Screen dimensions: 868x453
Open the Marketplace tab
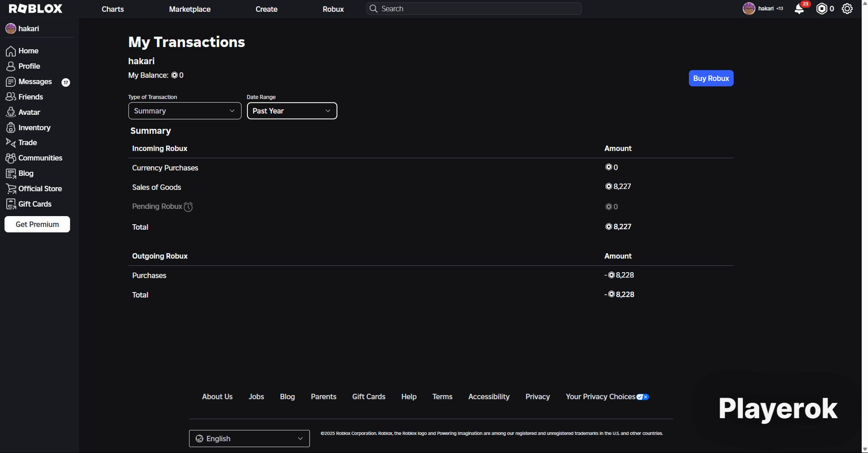point(190,9)
